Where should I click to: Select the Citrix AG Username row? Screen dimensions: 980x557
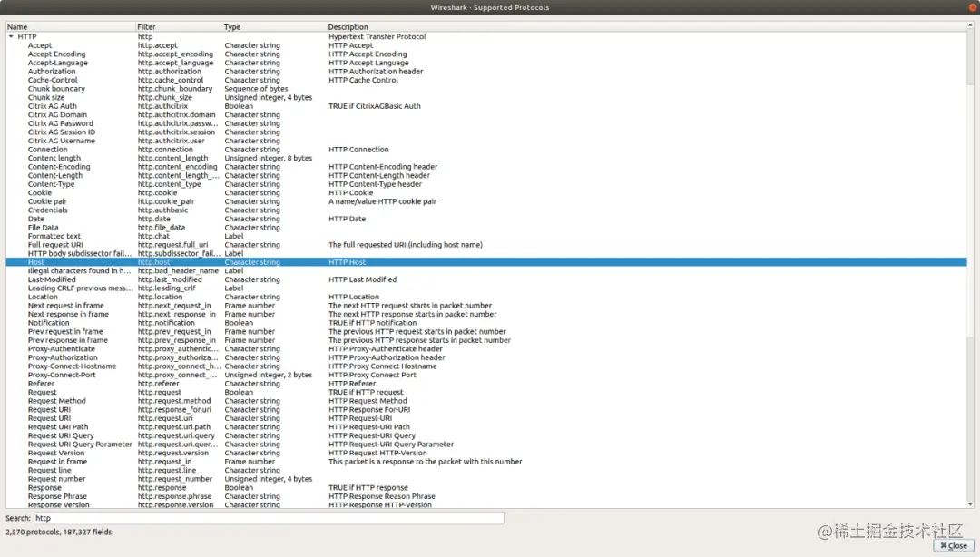point(486,142)
